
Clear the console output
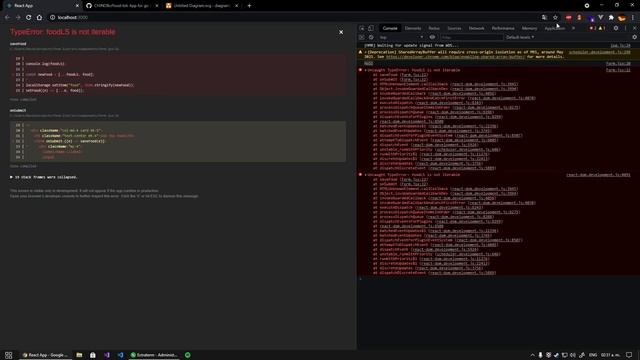[371, 37]
